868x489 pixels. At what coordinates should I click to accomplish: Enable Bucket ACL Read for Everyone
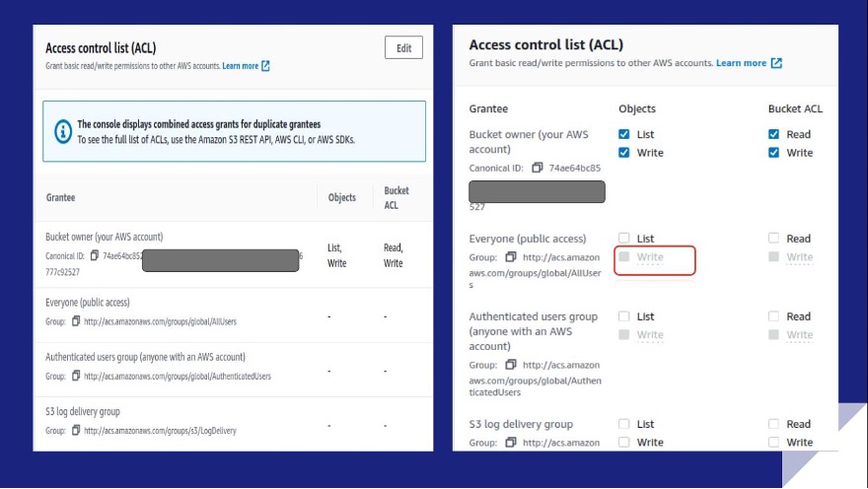click(774, 239)
